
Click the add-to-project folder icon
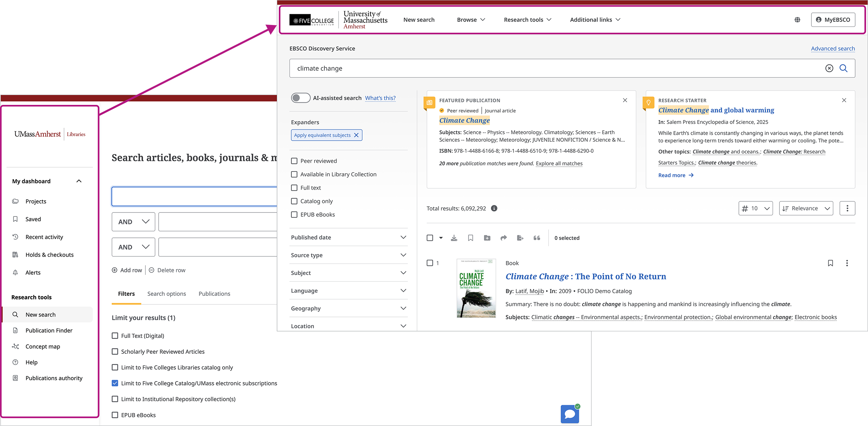[487, 238]
